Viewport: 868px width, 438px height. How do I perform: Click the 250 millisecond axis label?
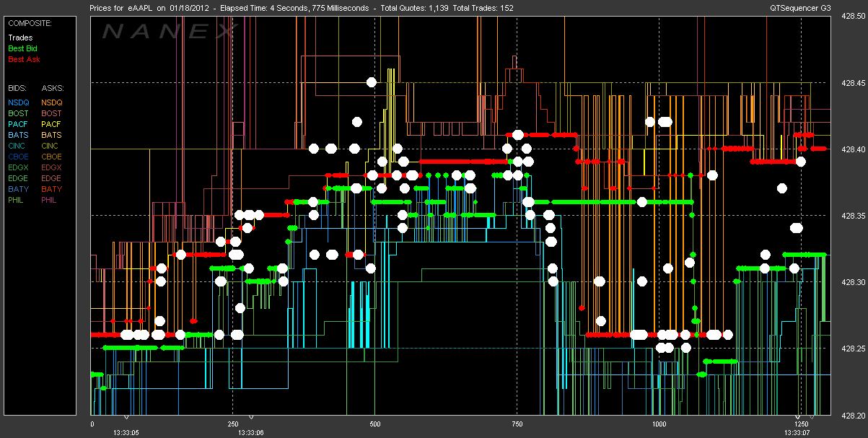pyautogui.click(x=233, y=424)
